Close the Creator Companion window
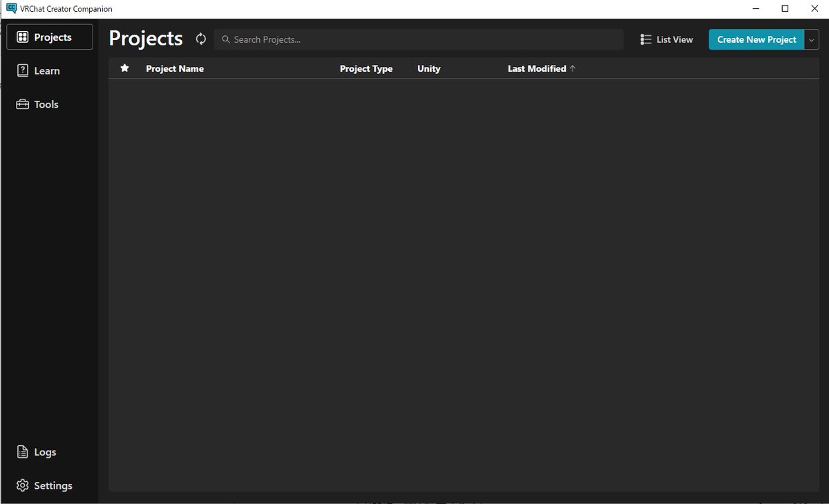Viewport: 829px width, 504px height. [x=814, y=8]
